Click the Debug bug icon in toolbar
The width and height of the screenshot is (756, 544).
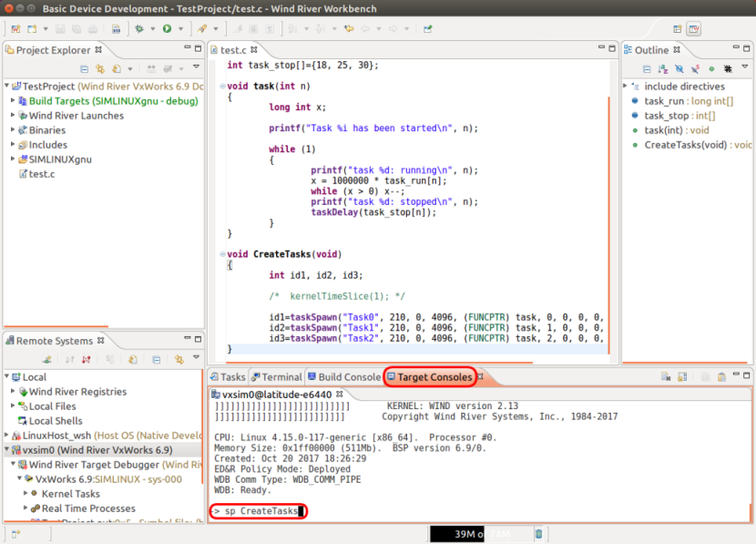click(139, 29)
